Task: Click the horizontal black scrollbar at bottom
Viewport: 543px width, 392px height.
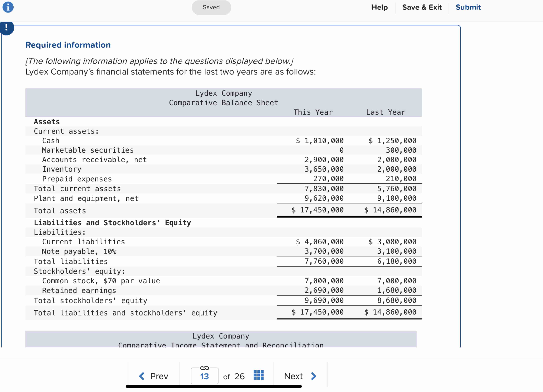Action: pos(214,386)
